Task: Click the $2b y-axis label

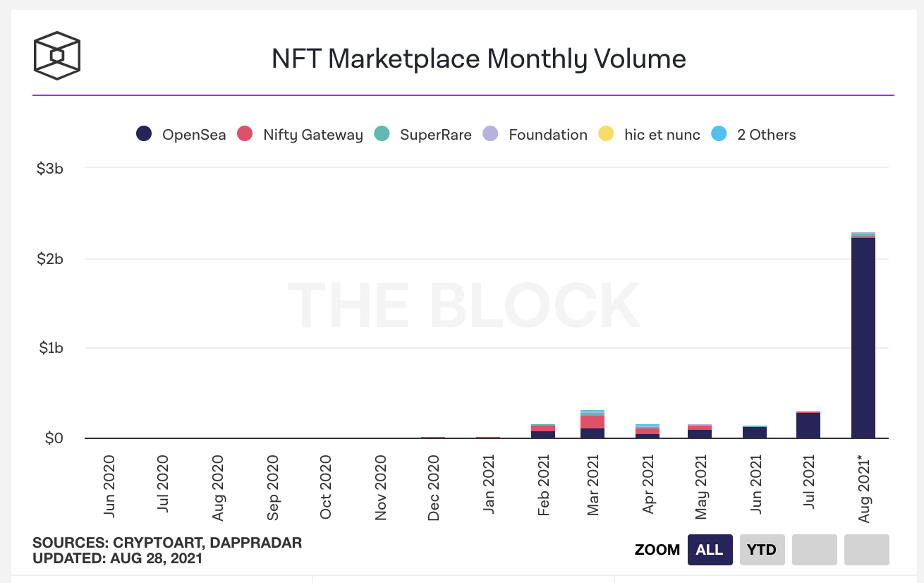Action: [x=49, y=259]
